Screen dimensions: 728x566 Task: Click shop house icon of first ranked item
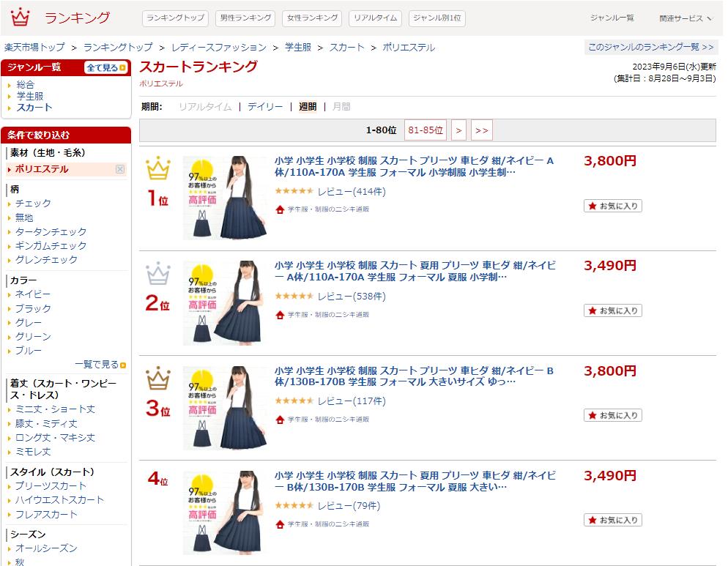pos(280,209)
